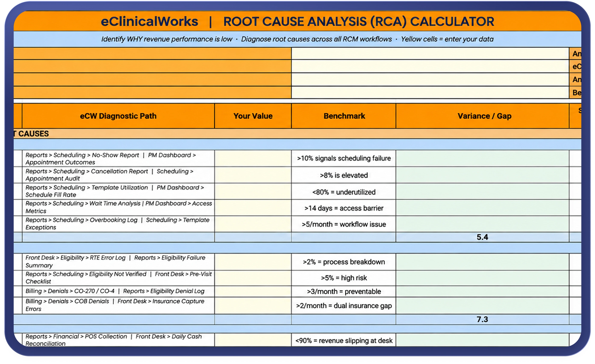Click the top yellow input cell under the subtitle
Viewport: 595px width, 364px height.
coord(430,53)
